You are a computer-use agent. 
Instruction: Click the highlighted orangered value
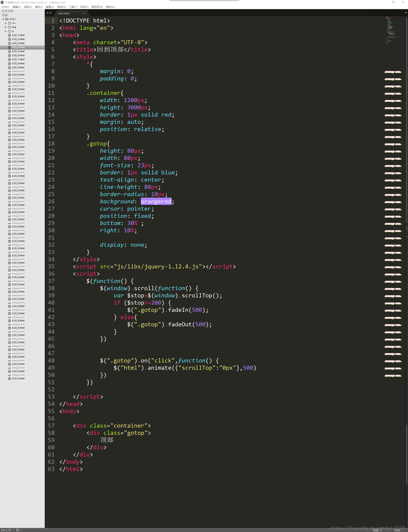click(156, 201)
